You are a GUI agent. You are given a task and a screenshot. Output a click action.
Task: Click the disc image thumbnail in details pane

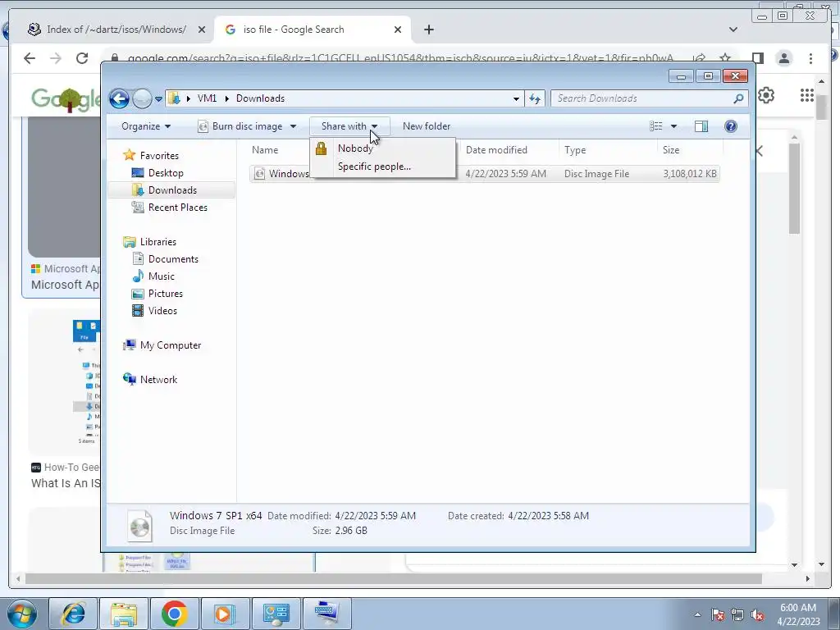pyautogui.click(x=139, y=525)
